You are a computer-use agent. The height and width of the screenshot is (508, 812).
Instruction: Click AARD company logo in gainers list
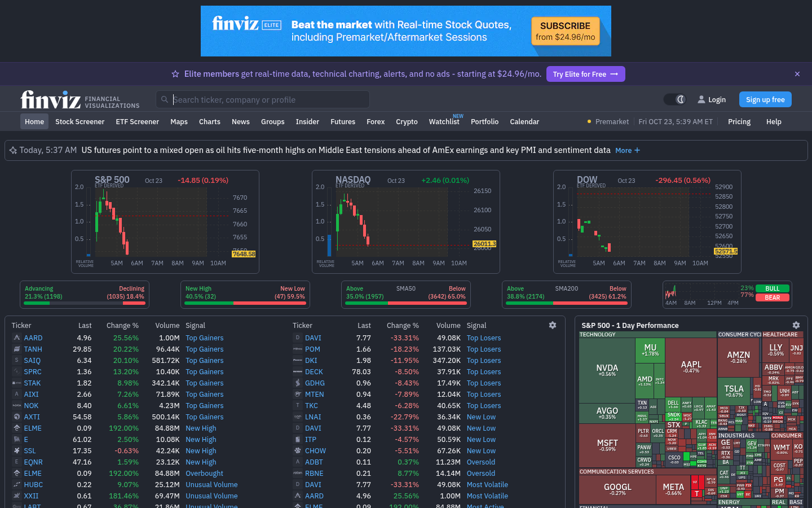[x=17, y=338]
